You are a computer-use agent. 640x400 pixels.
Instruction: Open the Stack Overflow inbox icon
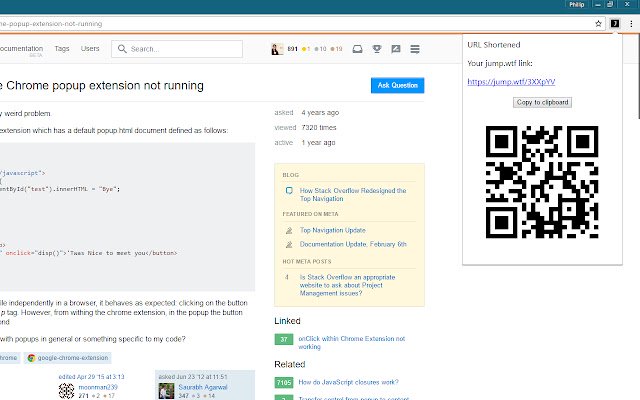357,49
